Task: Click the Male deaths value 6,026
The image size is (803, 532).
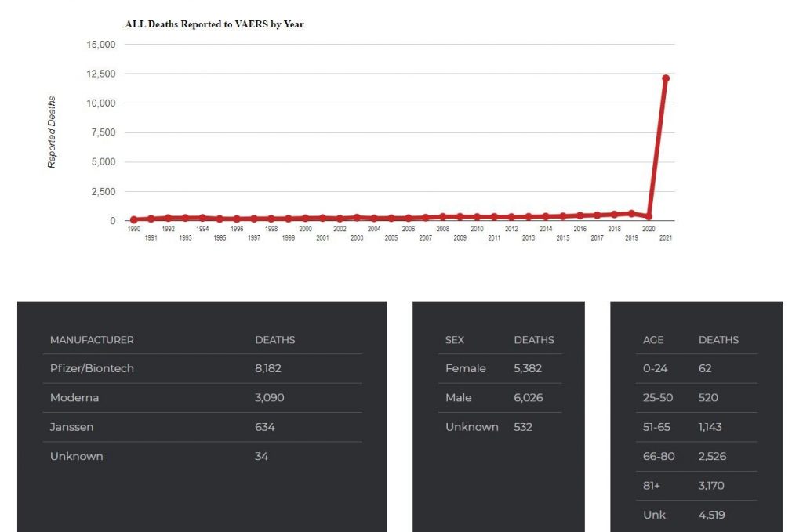Action: click(528, 398)
